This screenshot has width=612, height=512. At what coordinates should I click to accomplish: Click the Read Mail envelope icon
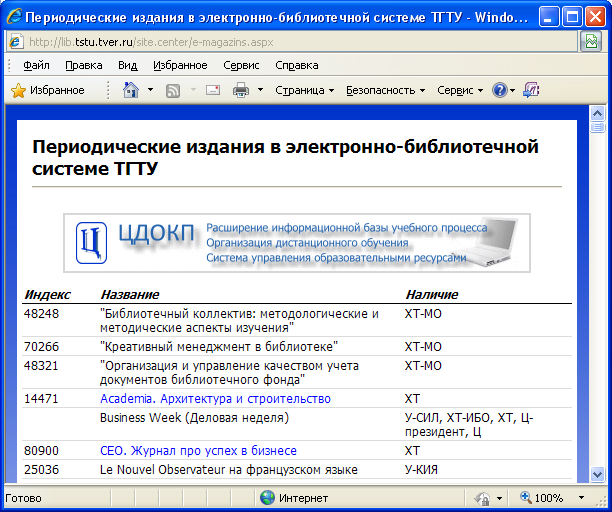(213, 90)
